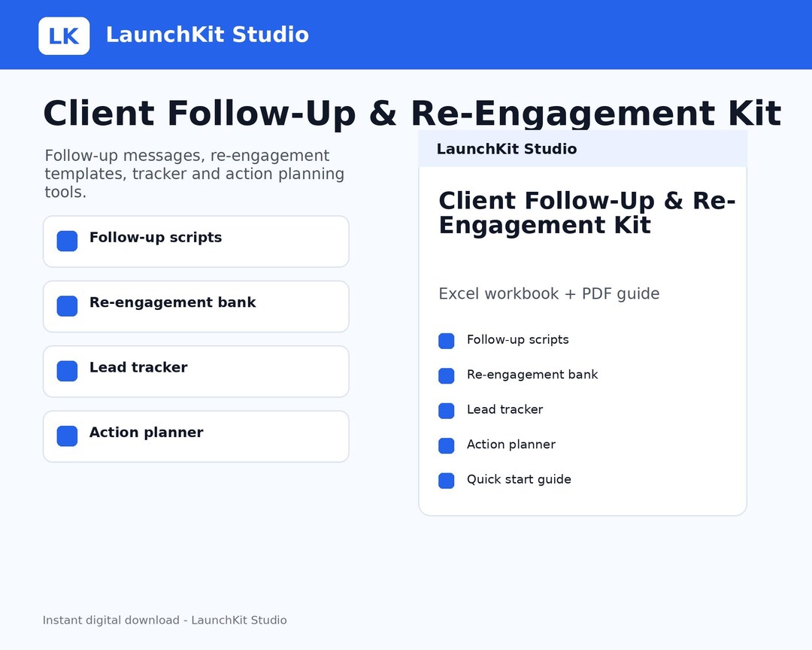This screenshot has height=650, width=812.
Task: Click the bullet icon next to Quick start guide
Action: [447, 481]
